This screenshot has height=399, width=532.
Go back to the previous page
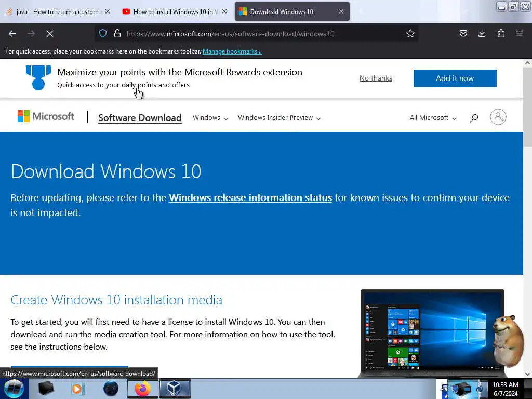(x=12, y=34)
